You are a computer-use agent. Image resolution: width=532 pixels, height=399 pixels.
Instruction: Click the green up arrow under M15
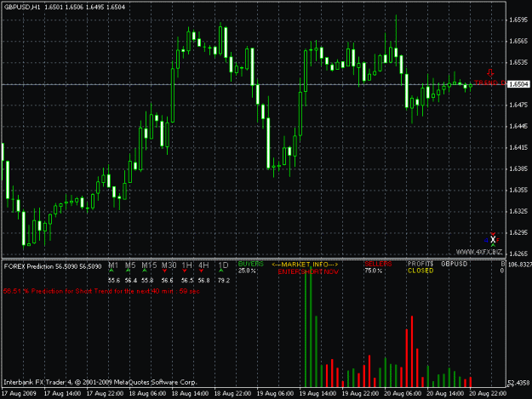coord(145,271)
